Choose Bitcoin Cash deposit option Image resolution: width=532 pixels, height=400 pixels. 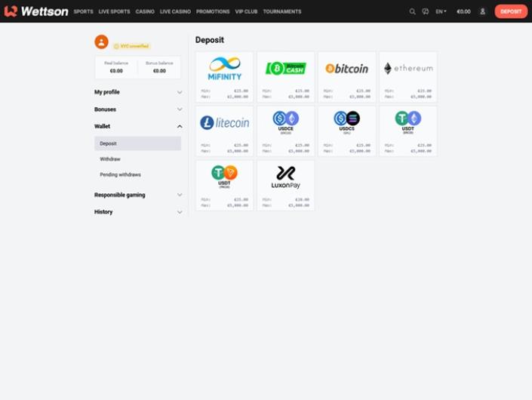(x=286, y=77)
